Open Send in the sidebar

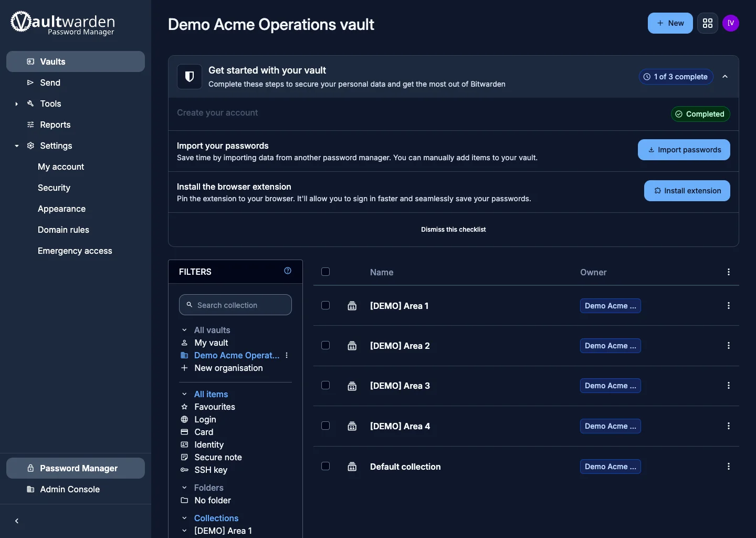(x=76, y=82)
